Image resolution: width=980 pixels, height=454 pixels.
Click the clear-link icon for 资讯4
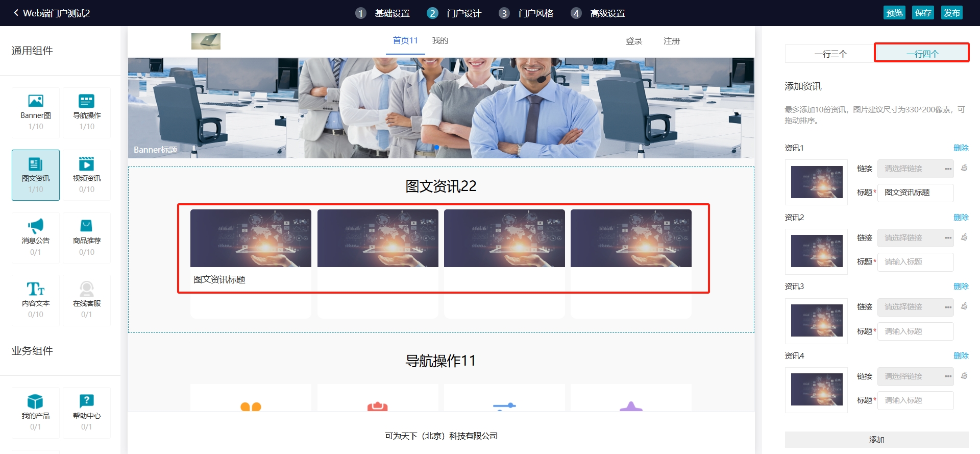point(964,376)
